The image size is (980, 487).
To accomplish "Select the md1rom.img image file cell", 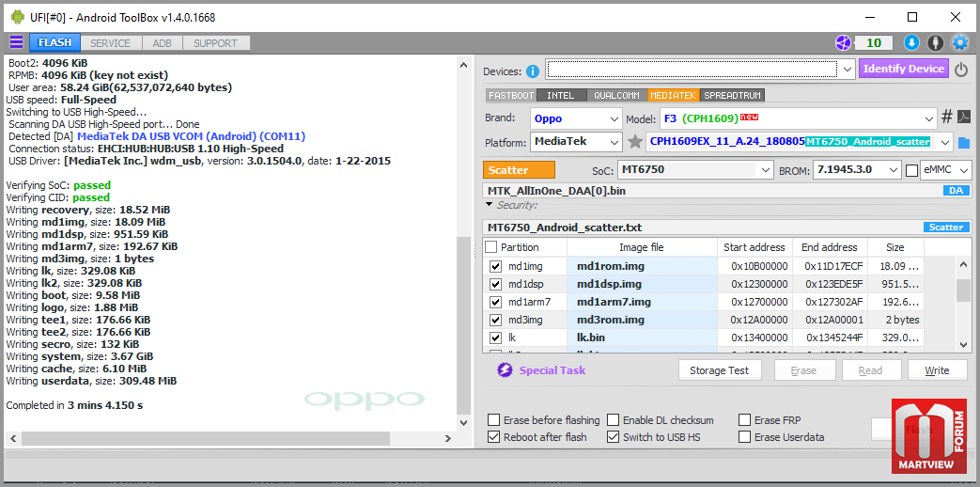I will click(642, 266).
